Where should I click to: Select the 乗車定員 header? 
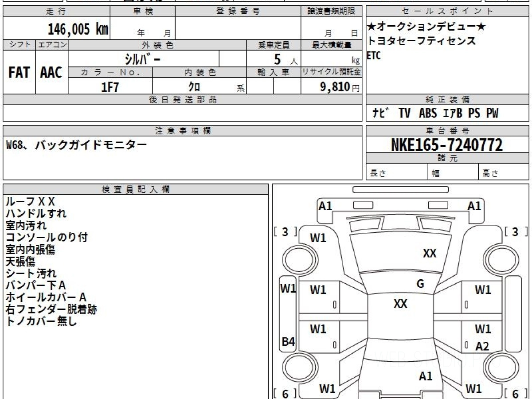pyautogui.click(x=274, y=45)
